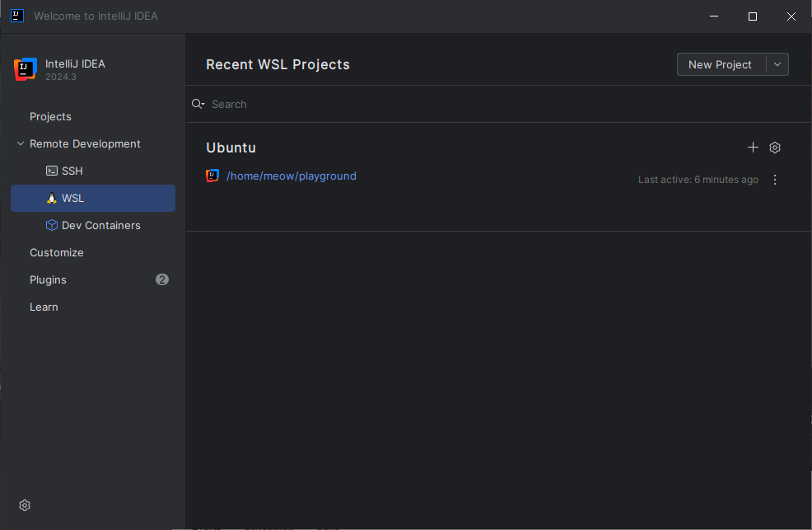Image resolution: width=812 pixels, height=530 pixels.
Task: Select the WSL sidebar entry
Action: (73, 198)
